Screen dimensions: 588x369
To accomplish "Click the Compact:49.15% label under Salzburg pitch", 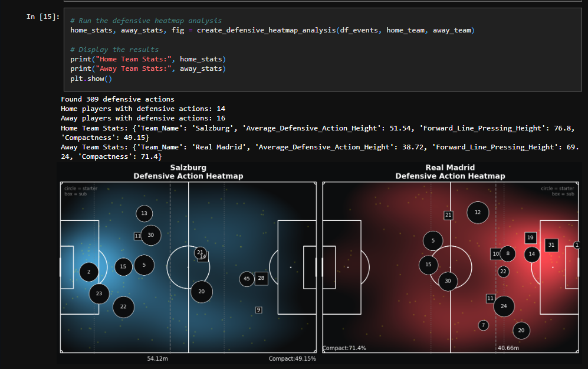I will coord(292,358).
